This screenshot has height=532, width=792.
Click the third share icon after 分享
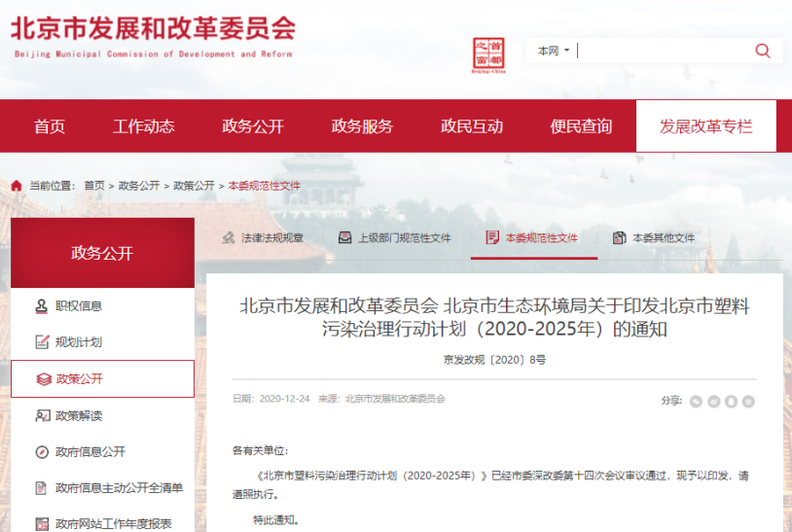coord(731,402)
